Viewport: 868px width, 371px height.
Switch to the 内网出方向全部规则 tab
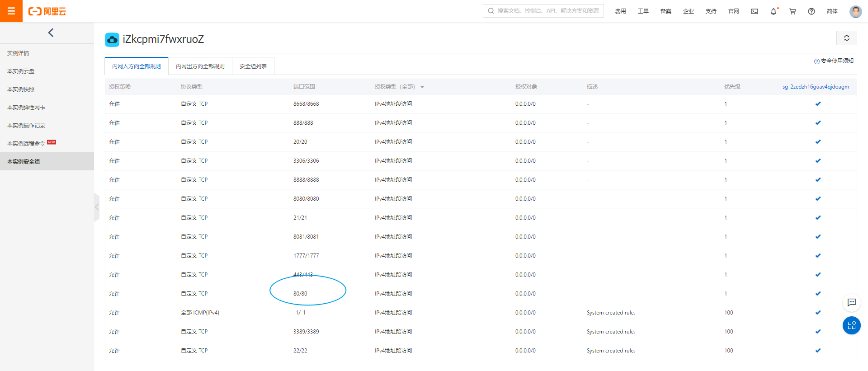[x=200, y=66]
